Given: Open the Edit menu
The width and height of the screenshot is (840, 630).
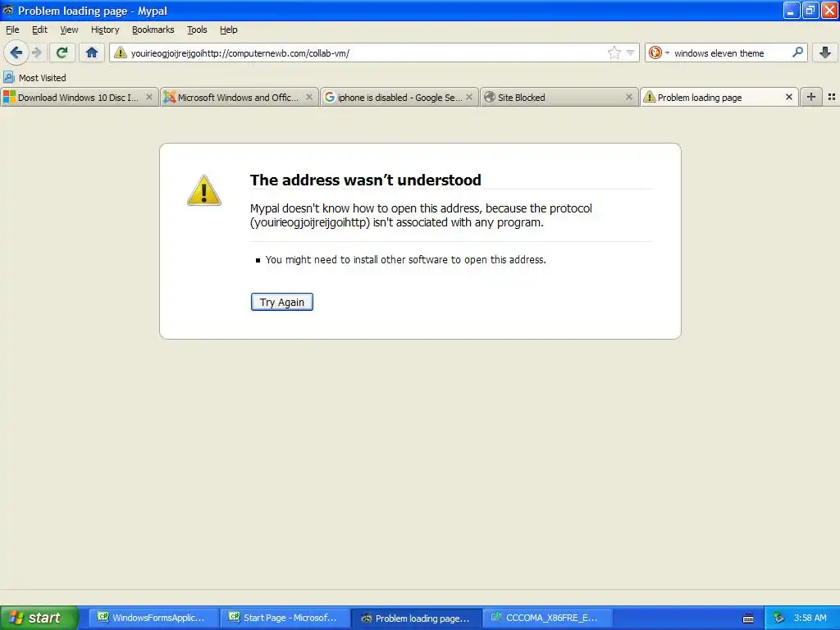Looking at the screenshot, I should click(39, 30).
